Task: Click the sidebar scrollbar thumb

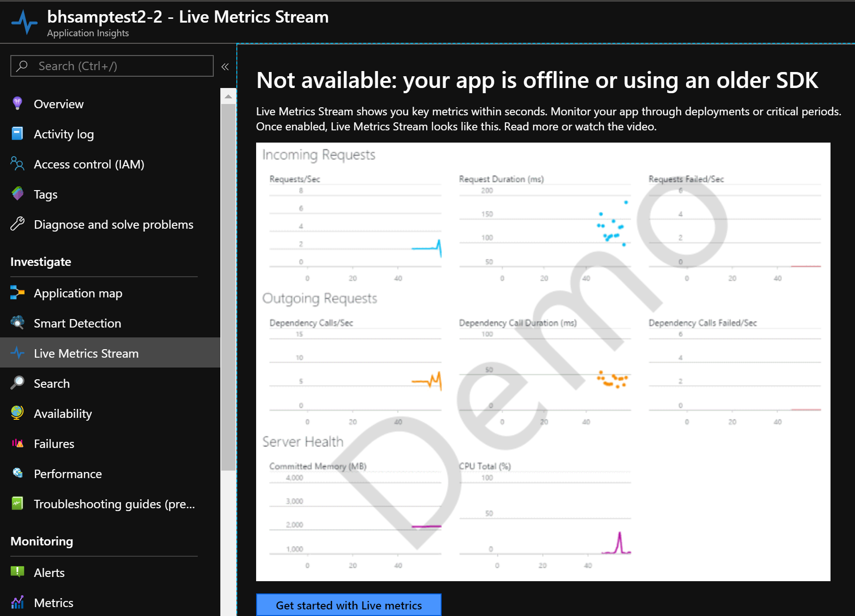Action: coord(228,287)
